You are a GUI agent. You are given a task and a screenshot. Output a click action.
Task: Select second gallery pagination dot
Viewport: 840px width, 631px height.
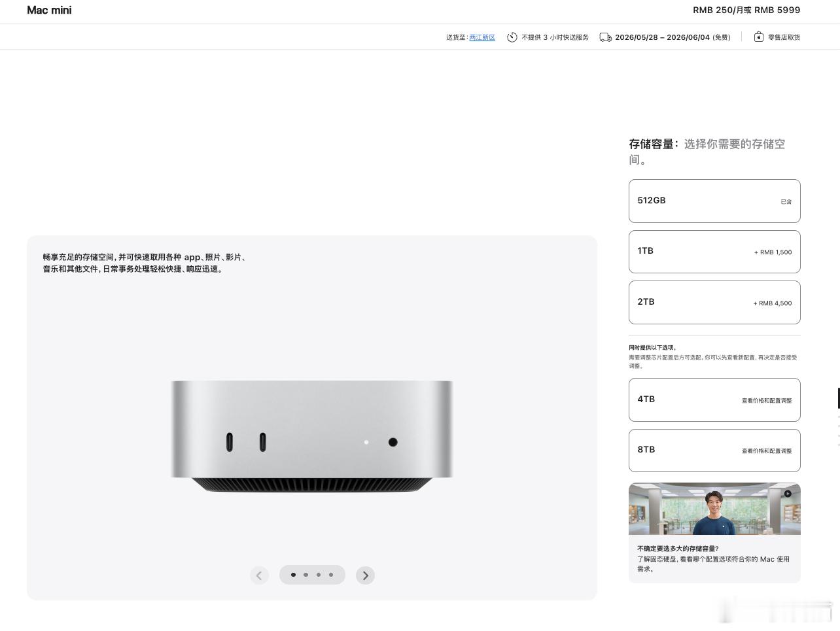click(306, 575)
